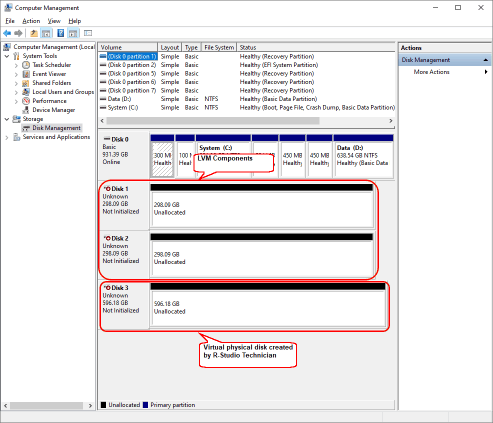Select the Data (D:) volume row
Viewport: 493px width, 423px height.
coord(247,99)
